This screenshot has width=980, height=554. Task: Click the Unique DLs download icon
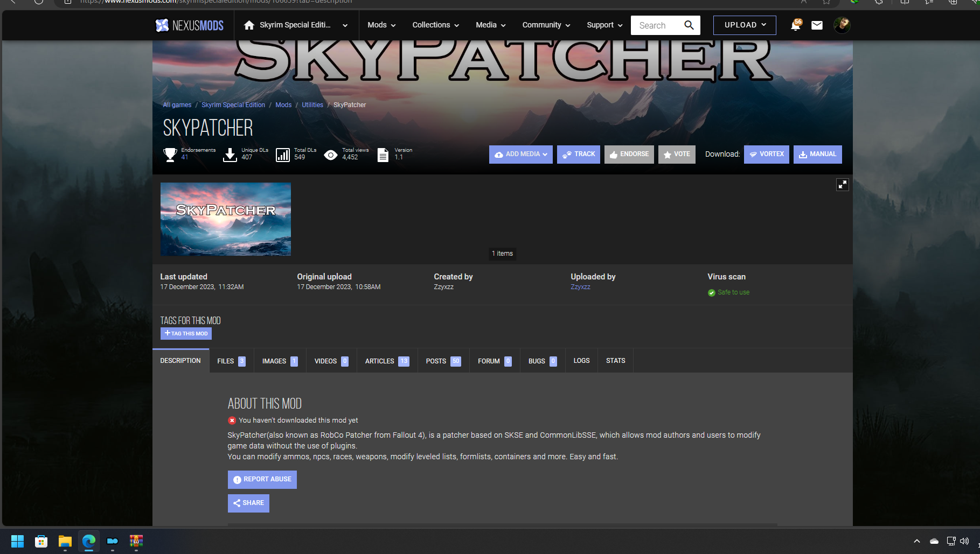(230, 155)
